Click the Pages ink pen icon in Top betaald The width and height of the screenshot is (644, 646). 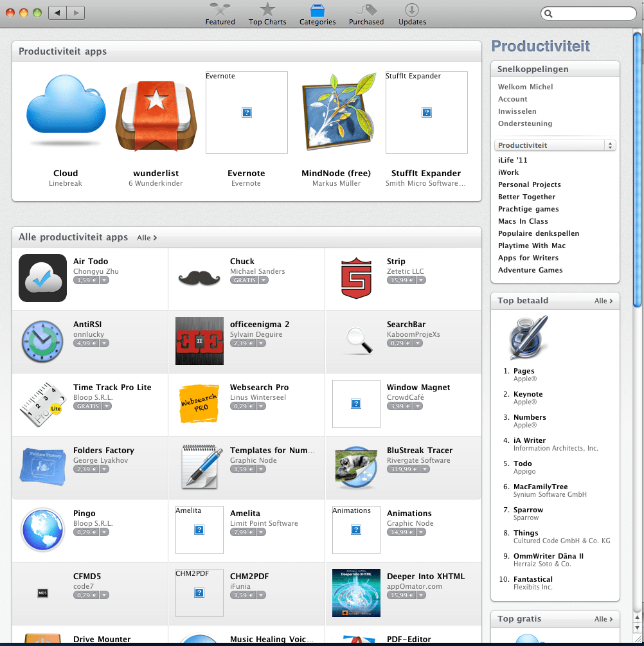point(528,338)
